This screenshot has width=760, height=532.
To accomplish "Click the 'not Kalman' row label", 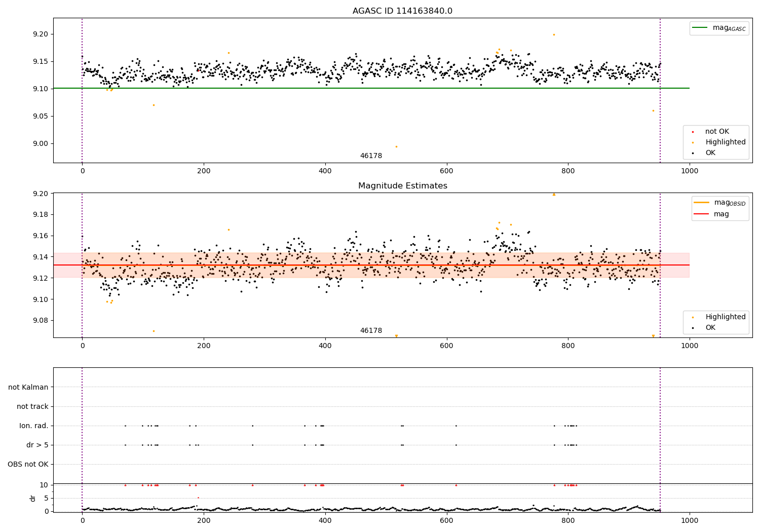I will coord(28,388).
